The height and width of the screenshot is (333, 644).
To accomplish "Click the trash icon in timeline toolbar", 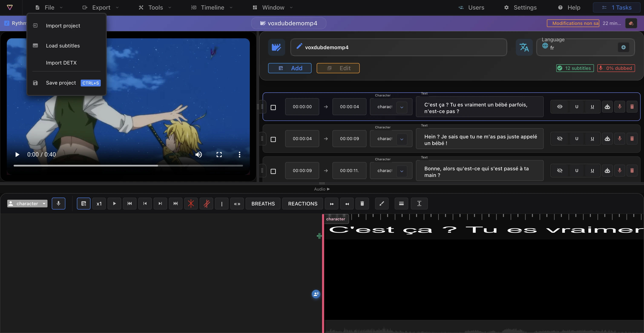I will coord(362,204).
